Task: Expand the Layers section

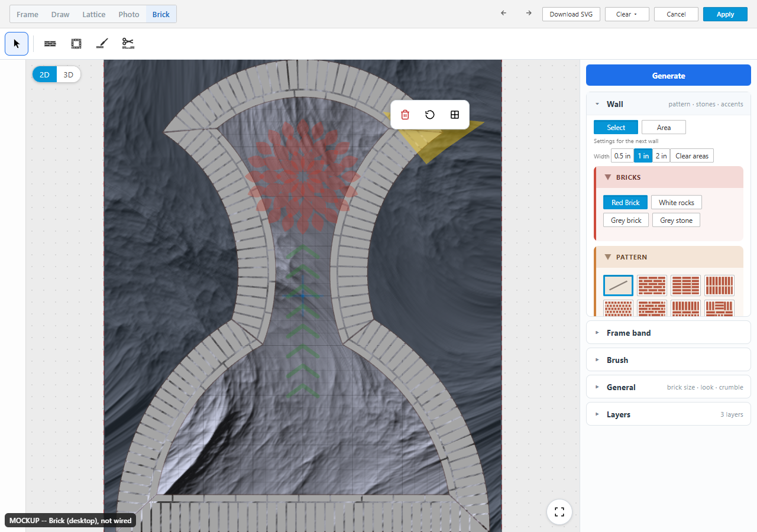Action: point(668,414)
